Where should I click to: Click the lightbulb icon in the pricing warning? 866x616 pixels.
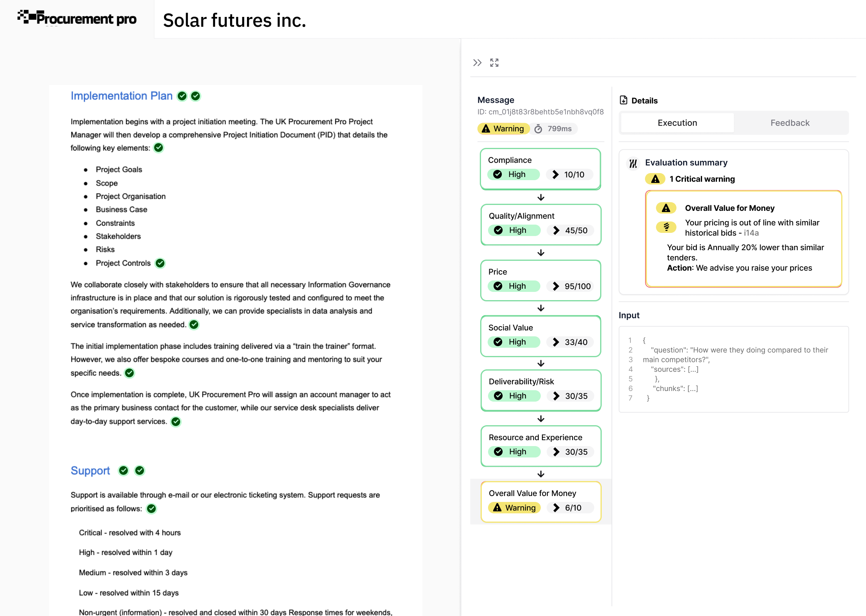(x=666, y=227)
